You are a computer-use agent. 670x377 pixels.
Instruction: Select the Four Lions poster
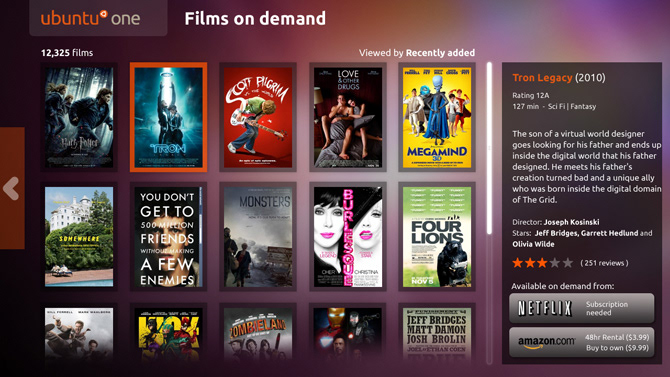coord(437,236)
